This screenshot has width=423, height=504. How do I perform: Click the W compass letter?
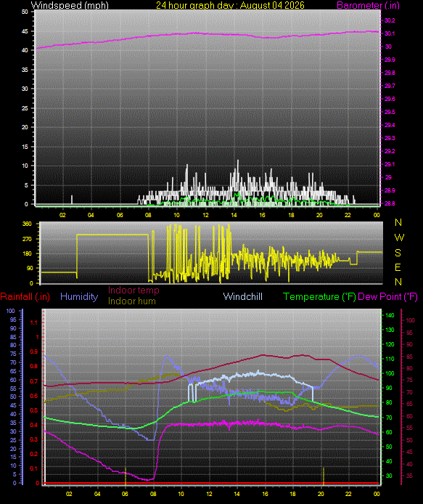(399, 237)
